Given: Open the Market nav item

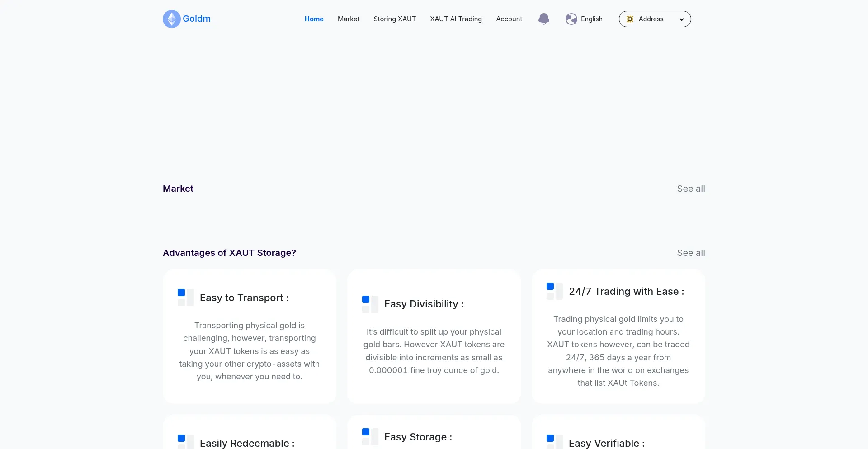Looking at the screenshot, I should (349, 19).
